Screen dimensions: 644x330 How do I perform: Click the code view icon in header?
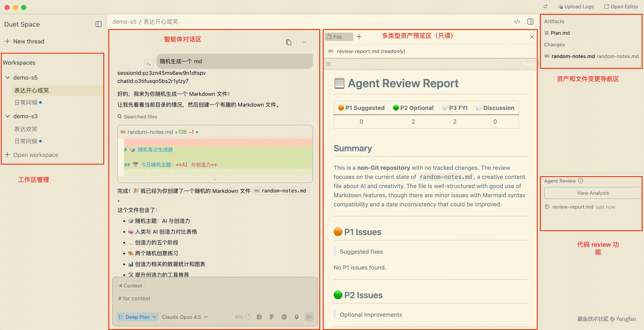(x=517, y=22)
